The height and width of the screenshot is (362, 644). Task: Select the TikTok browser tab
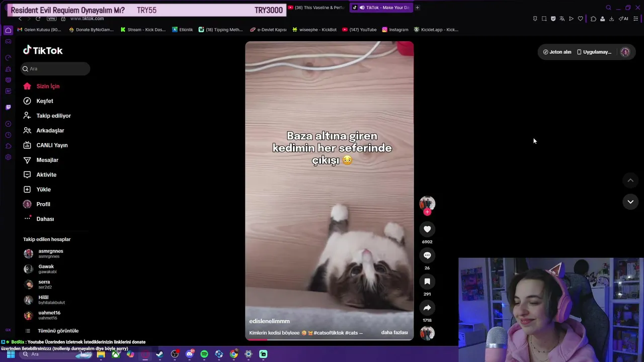[381, 8]
